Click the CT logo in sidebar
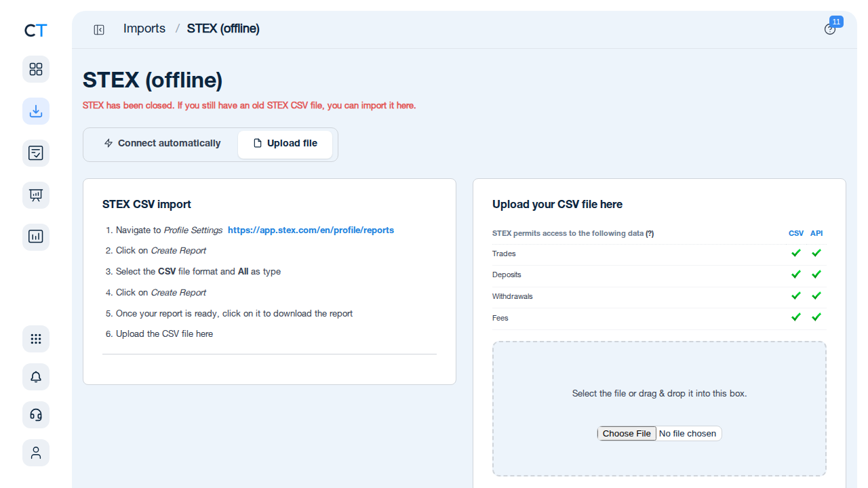Image resolution: width=868 pixels, height=488 pixels. tap(36, 30)
